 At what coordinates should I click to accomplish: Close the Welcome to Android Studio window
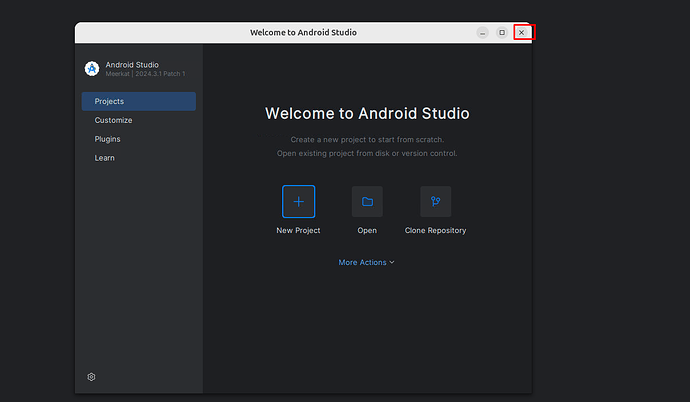click(x=521, y=33)
